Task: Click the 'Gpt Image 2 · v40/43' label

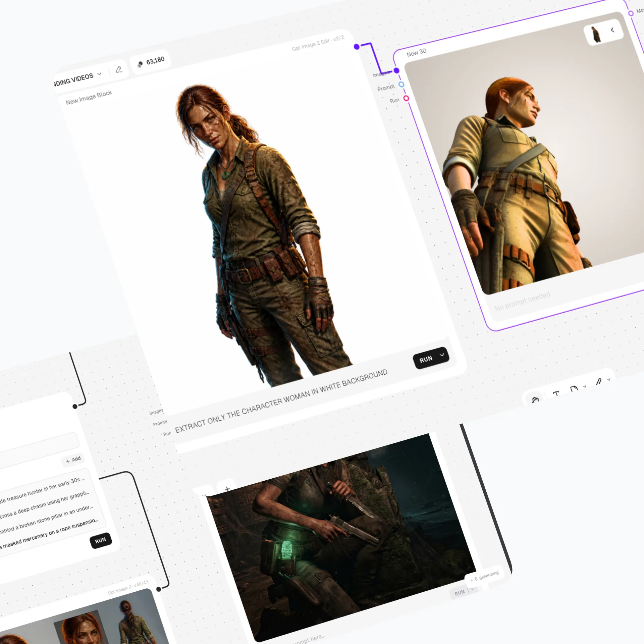Action: (128, 587)
